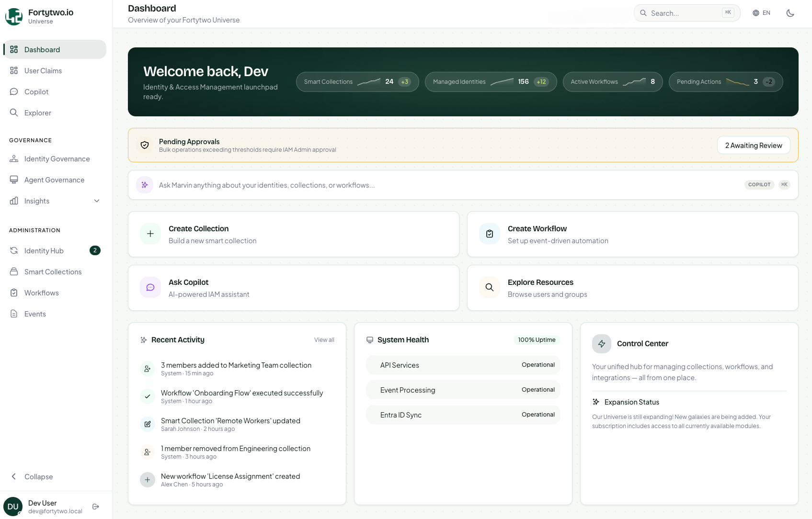
Task: Toggle dark mode with the moon icon
Action: [x=790, y=13]
